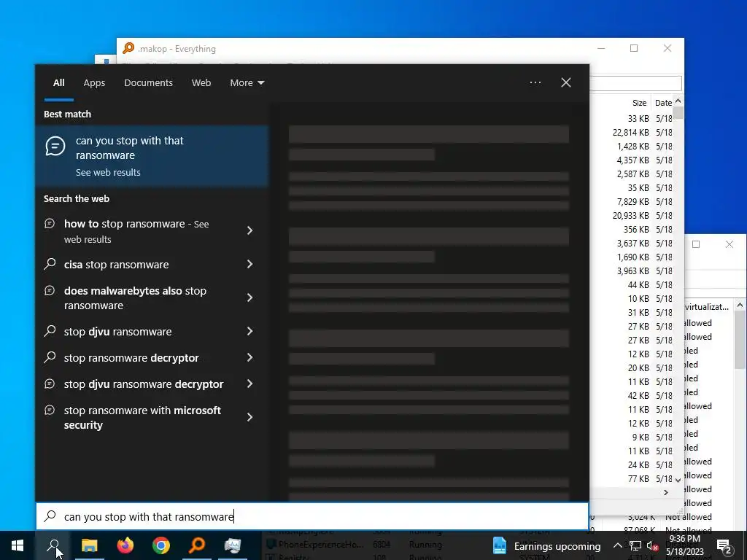
Task: Switch to the Documents search tab
Action: pyautogui.click(x=148, y=83)
